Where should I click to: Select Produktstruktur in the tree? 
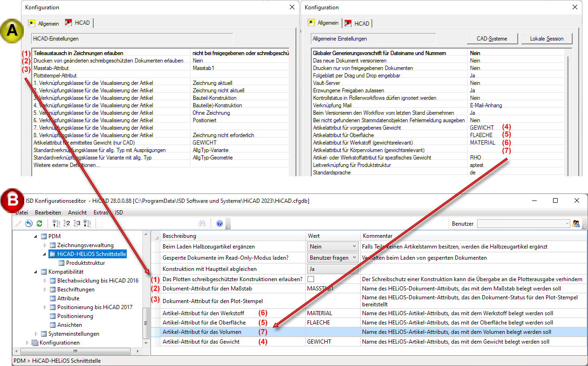[x=85, y=263]
